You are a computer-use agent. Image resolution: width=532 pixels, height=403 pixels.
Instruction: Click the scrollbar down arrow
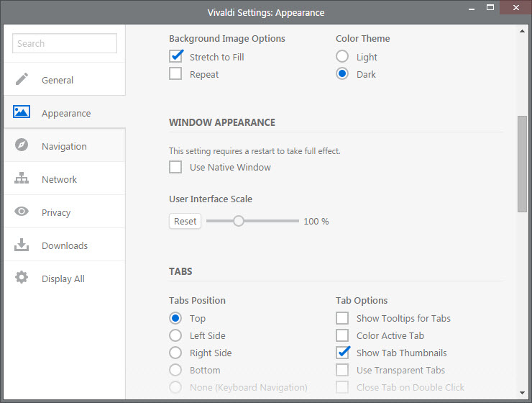(x=522, y=393)
